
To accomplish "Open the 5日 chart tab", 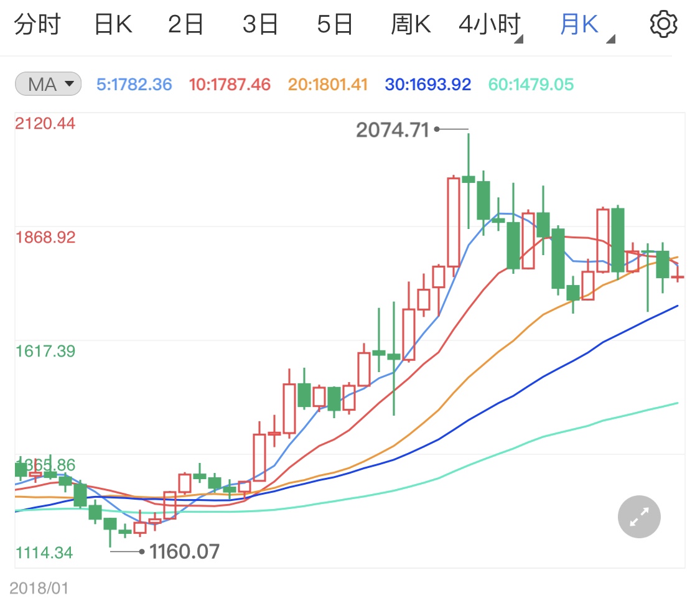I will 335,25.
